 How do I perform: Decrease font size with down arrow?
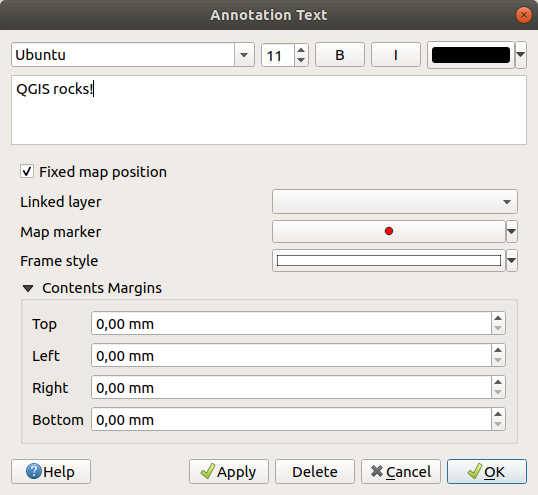(301, 60)
